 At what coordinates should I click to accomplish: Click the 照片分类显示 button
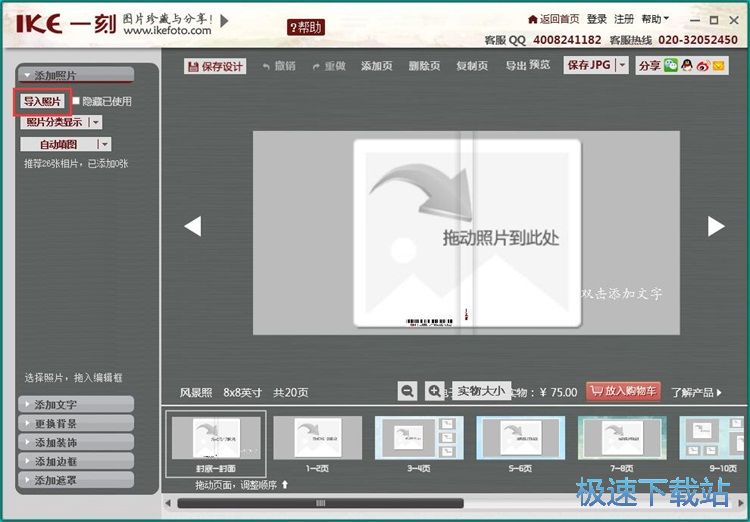pyautogui.click(x=55, y=122)
